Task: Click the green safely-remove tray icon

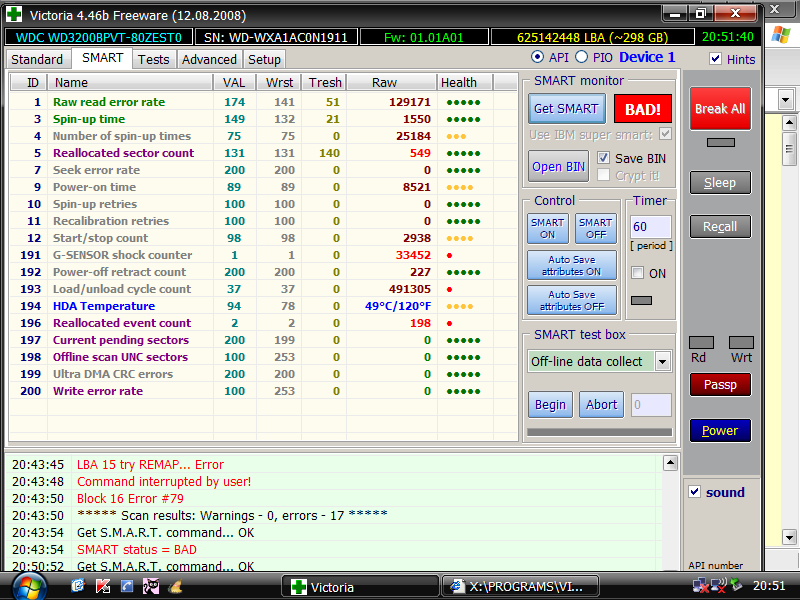Action: pos(736,584)
